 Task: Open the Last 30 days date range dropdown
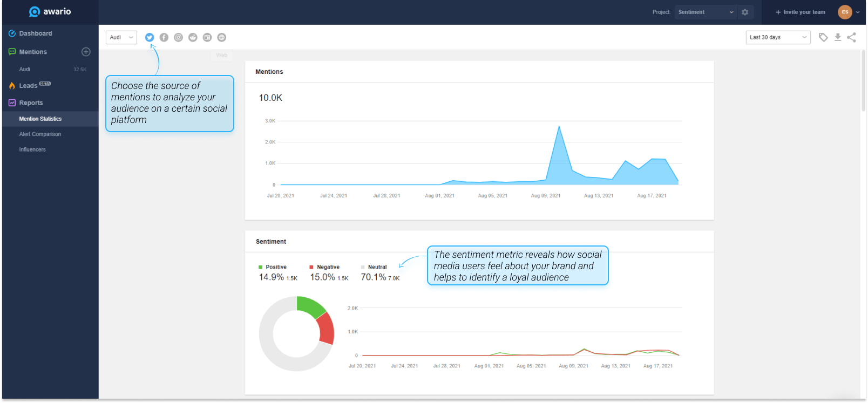pos(778,37)
